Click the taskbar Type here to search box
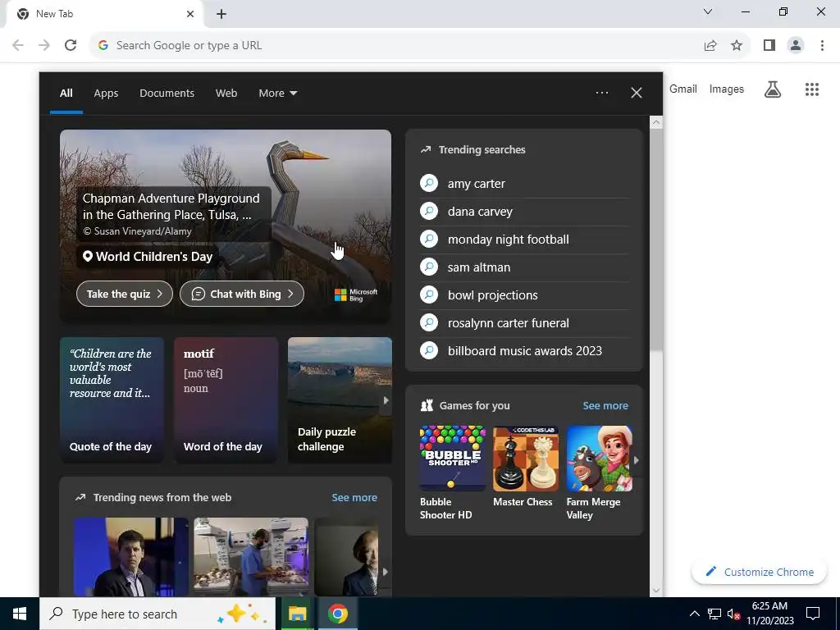This screenshot has height=630, width=840. pyautogui.click(x=157, y=614)
